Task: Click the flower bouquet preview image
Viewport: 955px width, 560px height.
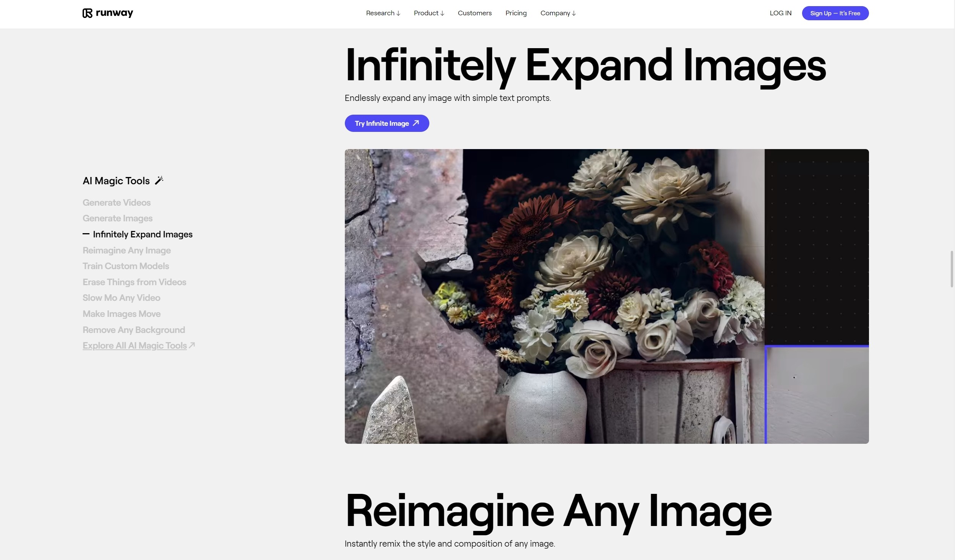Action: 606,296
